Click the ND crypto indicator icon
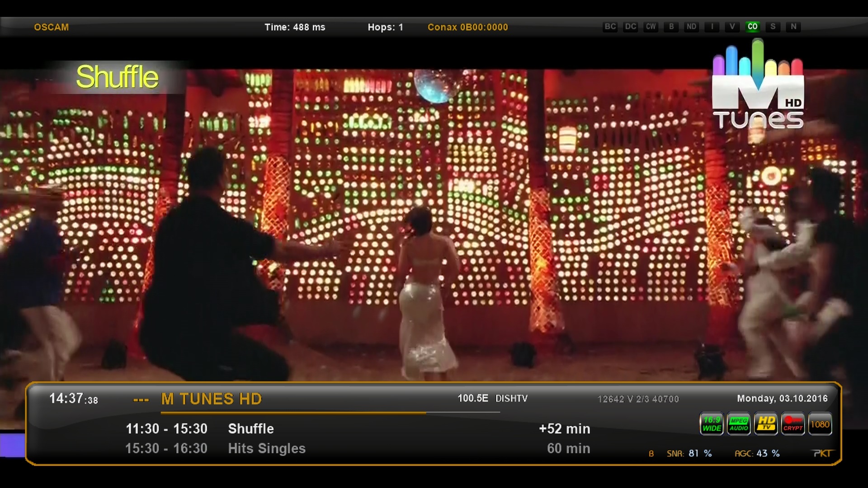This screenshot has height=488, width=868. click(692, 27)
